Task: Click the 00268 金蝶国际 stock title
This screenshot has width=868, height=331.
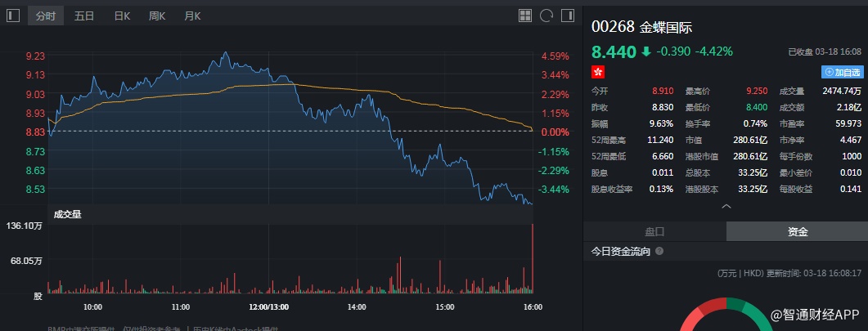Action: (x=642, y=26)
